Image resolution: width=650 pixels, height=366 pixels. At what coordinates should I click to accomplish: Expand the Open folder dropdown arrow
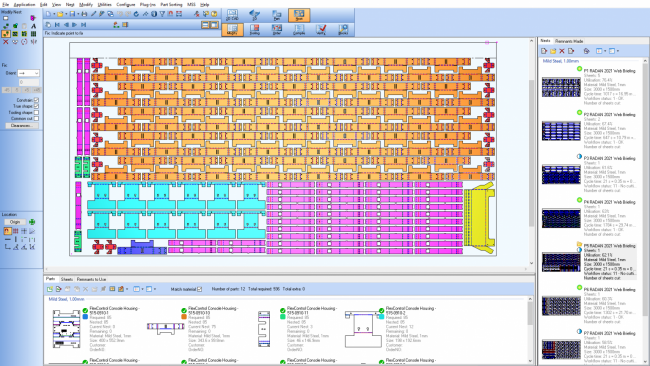point(65,15)
